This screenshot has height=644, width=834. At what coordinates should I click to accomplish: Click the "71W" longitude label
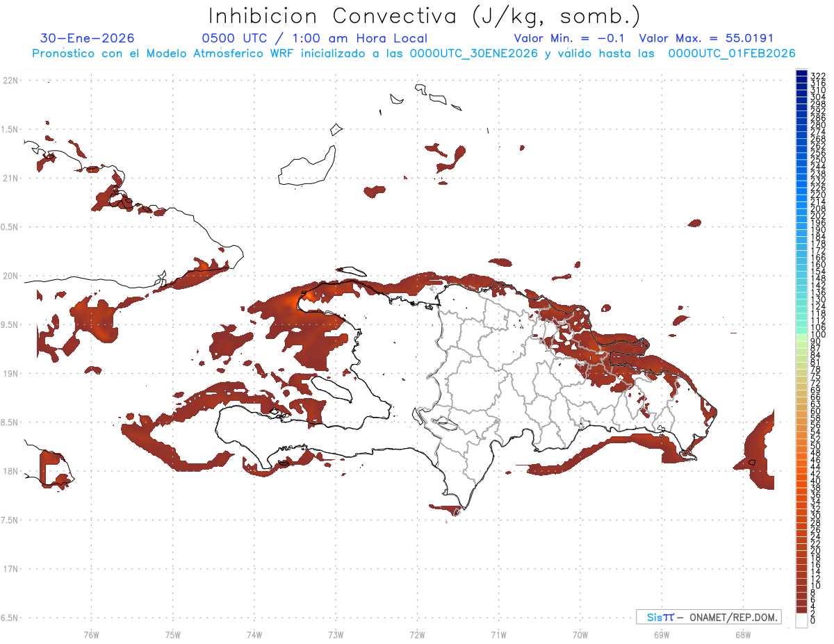click(x=498, y=634)
